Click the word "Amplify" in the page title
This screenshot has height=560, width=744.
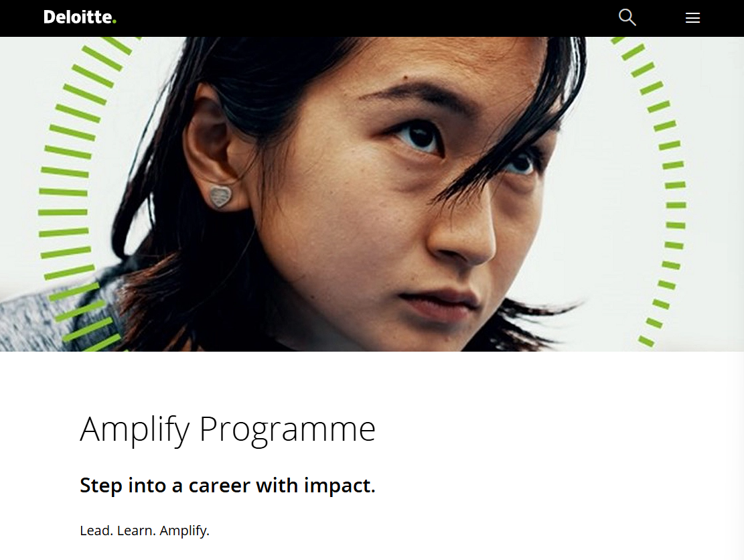click(135, 429)
